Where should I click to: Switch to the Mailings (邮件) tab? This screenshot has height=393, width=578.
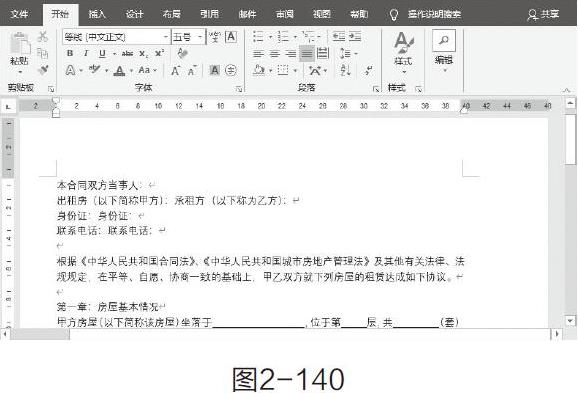pos(247,14)
